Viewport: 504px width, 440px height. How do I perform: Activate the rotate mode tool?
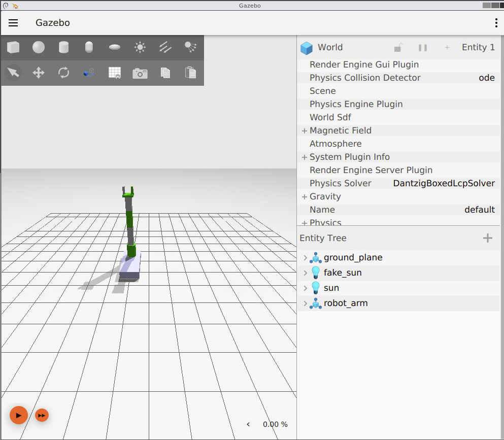coord(63,73)
